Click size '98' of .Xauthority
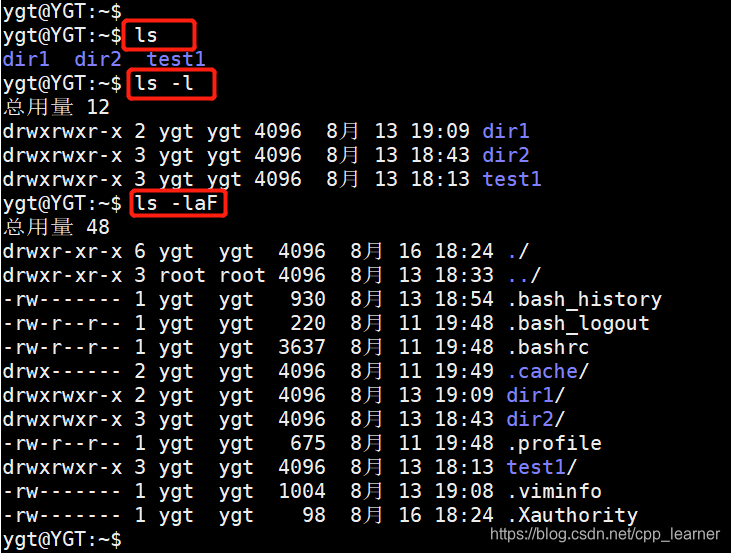731x553 pixels. pyautogui.click(x=314, y=516)
